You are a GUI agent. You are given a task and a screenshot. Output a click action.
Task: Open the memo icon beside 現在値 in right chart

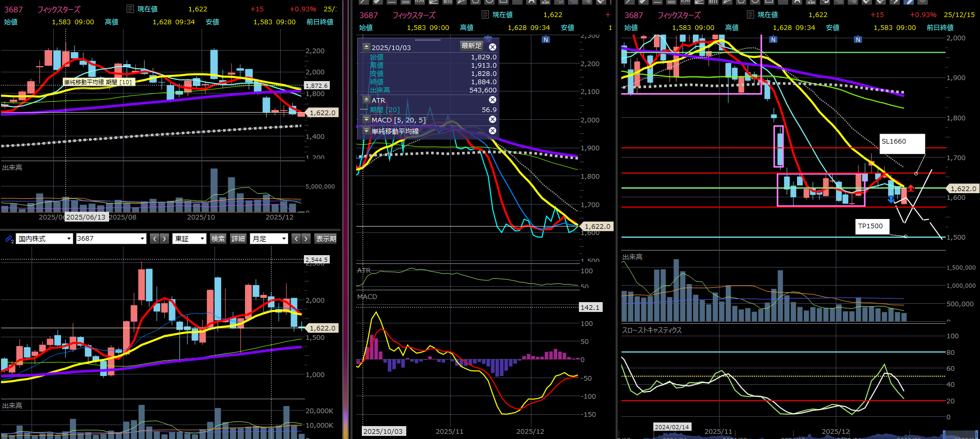(751, 14)
